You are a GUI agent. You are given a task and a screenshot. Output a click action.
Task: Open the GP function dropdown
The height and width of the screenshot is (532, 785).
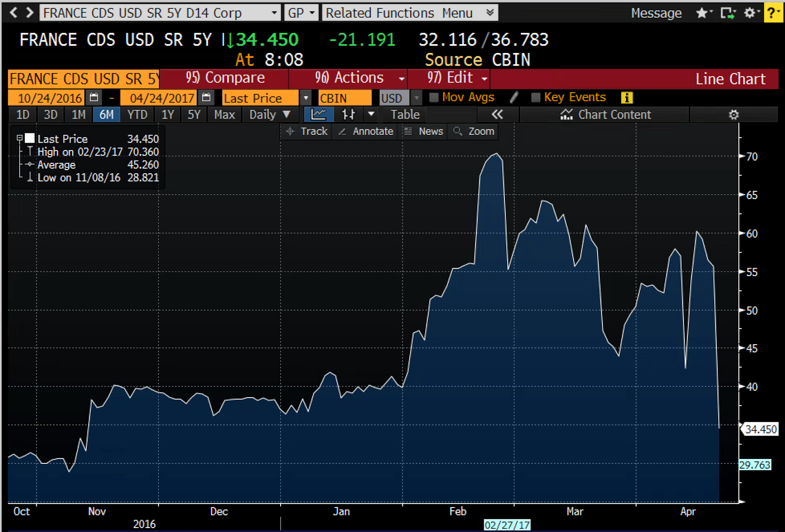301,13
